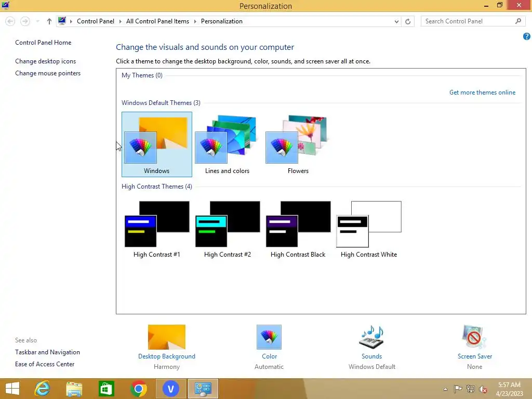532x399 pixels.
Task: Click the search magnifier icon
Action: tap(518, 21)
